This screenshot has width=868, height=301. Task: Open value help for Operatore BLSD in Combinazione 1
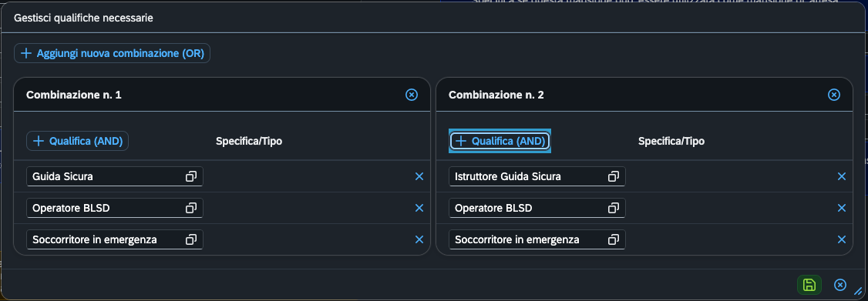coord(191,208)
